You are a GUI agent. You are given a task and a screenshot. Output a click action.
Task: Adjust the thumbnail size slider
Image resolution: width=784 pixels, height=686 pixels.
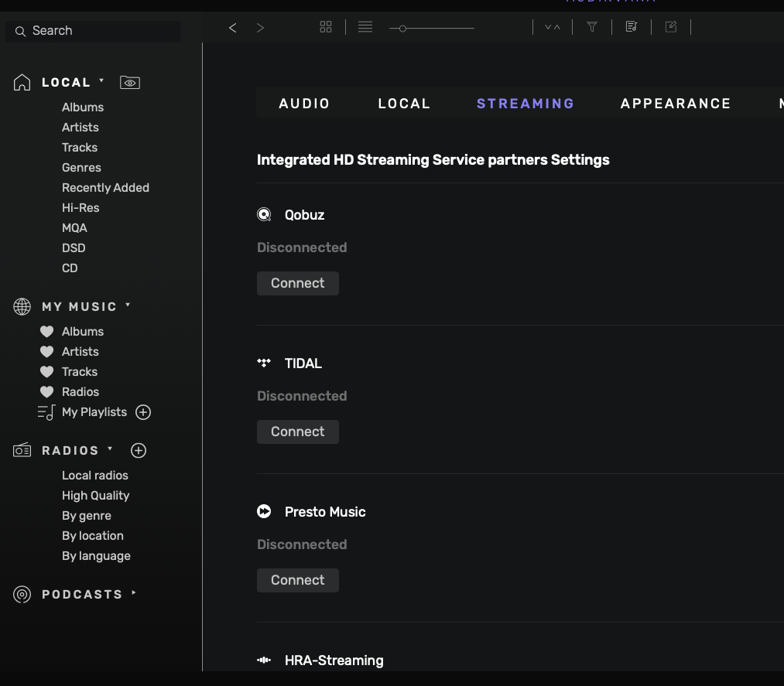tap(432, 29)
